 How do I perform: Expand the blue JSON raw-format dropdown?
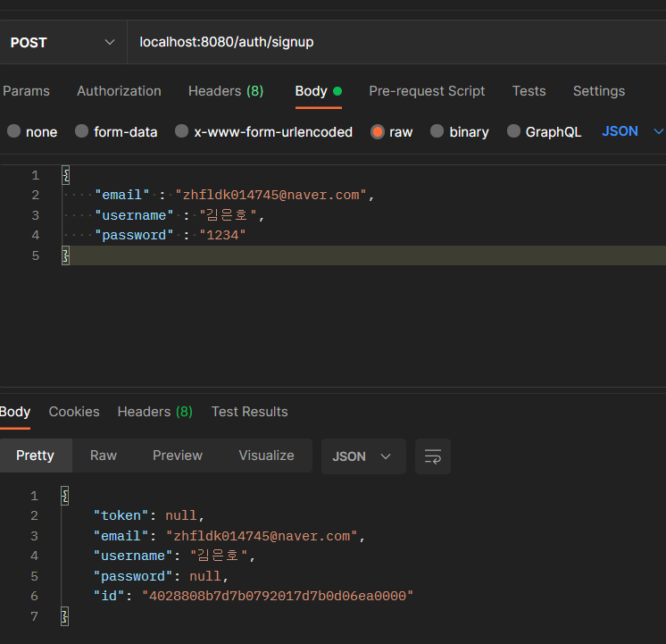(632, 131)
